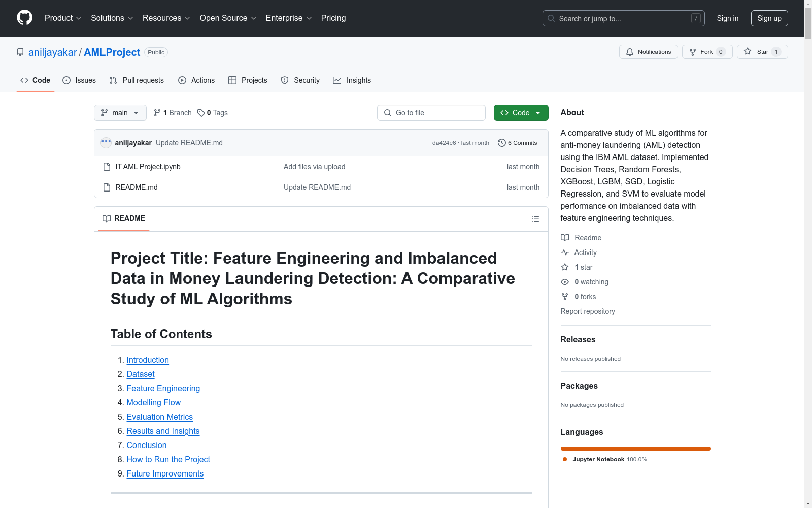This screenshot has height=508, width=812.
Task: Focus the Search or jump to field
Action: [x=623, y=18]
